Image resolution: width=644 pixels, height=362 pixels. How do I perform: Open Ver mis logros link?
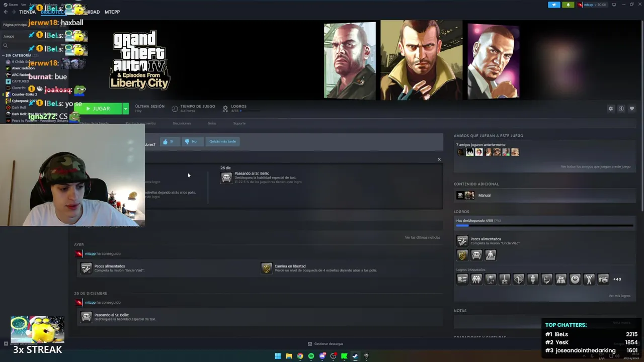[x=619, y=296]
